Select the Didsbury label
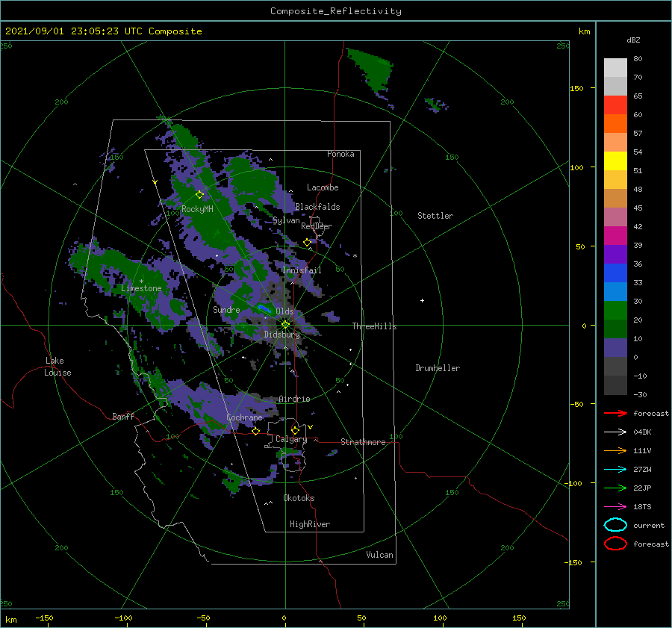Screen dimensions: 672x628 tap(282, 335)
